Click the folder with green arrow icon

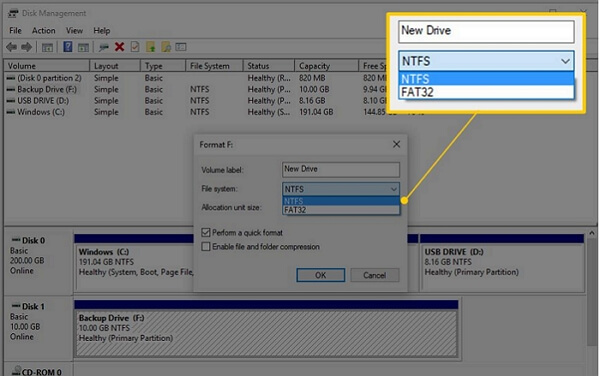[x=151, y=47]
